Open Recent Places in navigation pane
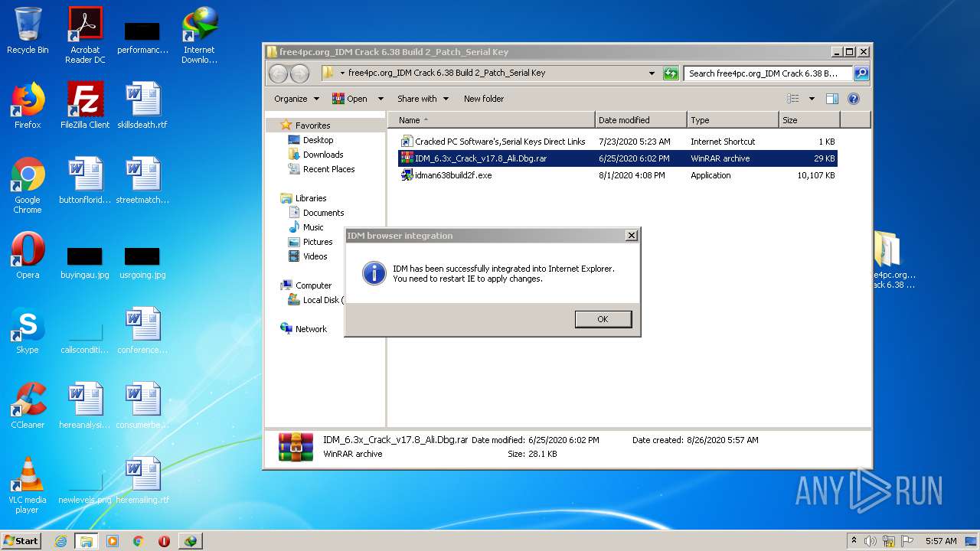 pos(328,169)
